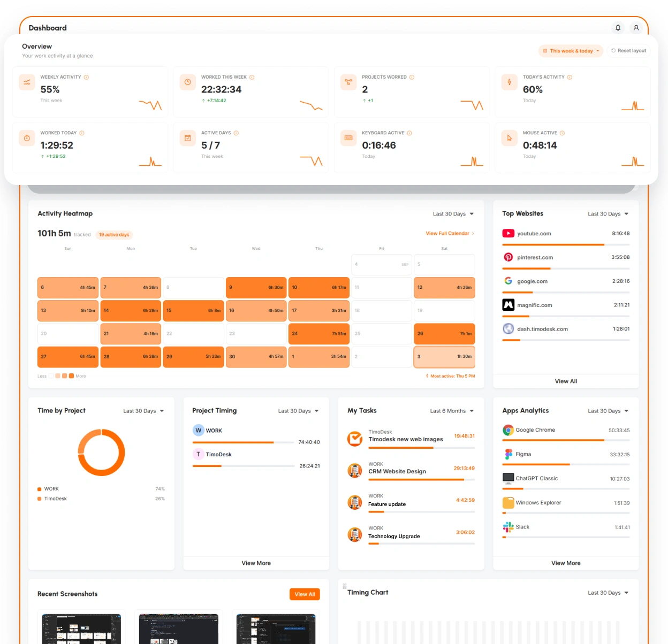Click the Worked This Week clock icon
668x644 pixels.
[188, 82]
